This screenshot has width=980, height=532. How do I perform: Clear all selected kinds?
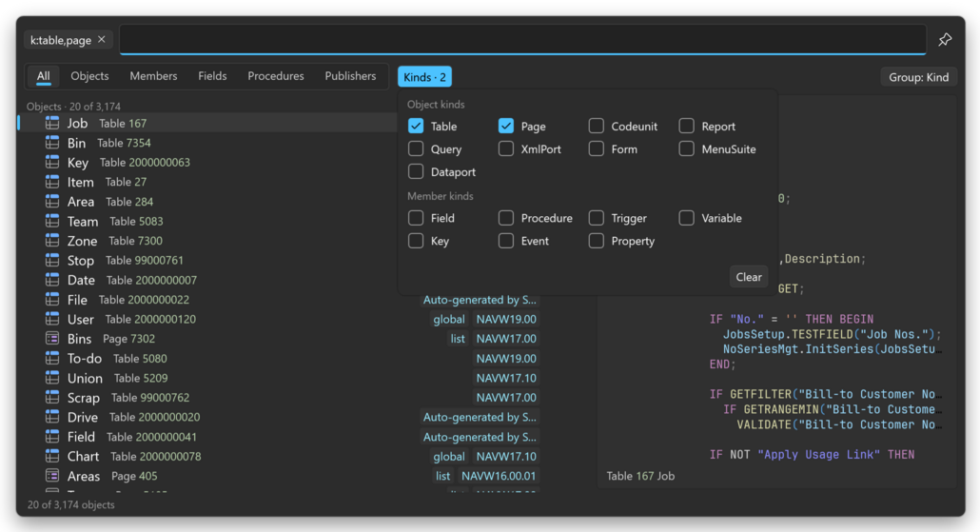[748, 277]
